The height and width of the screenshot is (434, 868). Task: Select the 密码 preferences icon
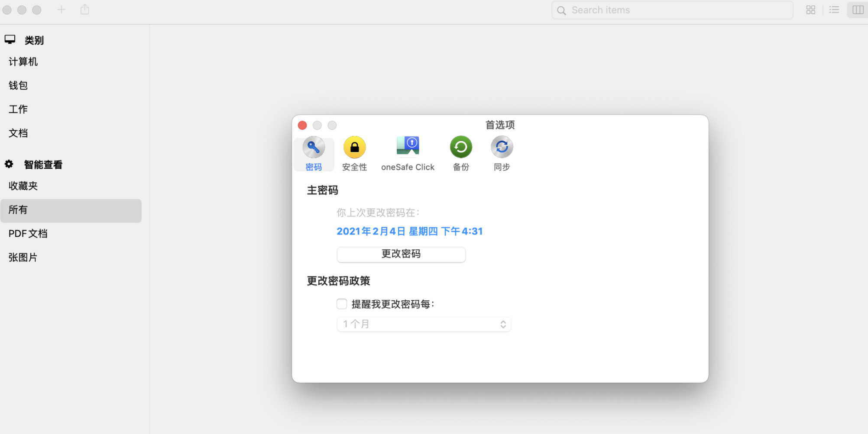(x=314, y=154)
